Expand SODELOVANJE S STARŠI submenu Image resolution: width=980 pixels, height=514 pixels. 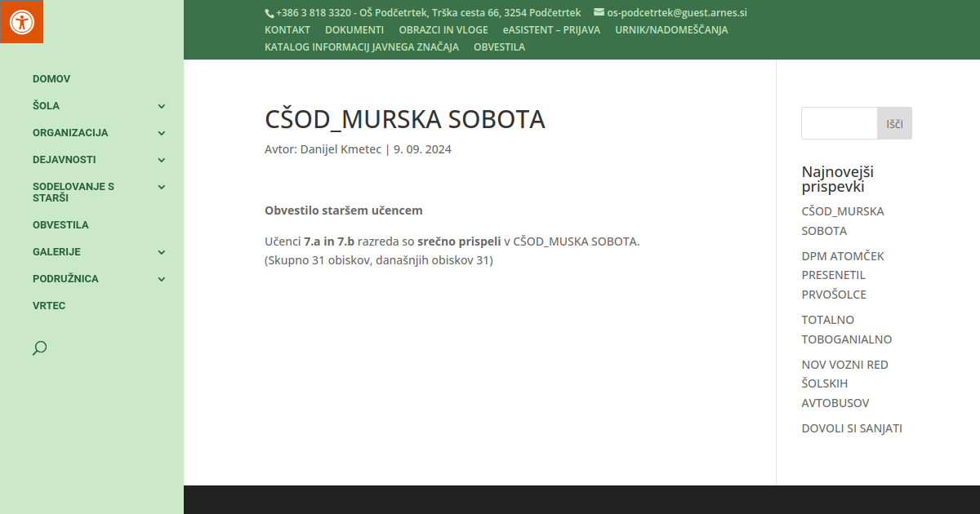162,187
